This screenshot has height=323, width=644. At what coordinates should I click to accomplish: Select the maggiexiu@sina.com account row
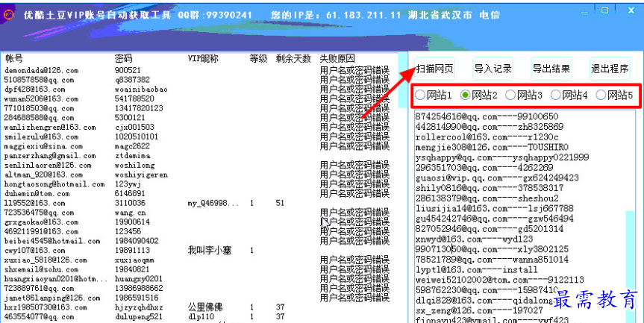(x=197, y=146)
